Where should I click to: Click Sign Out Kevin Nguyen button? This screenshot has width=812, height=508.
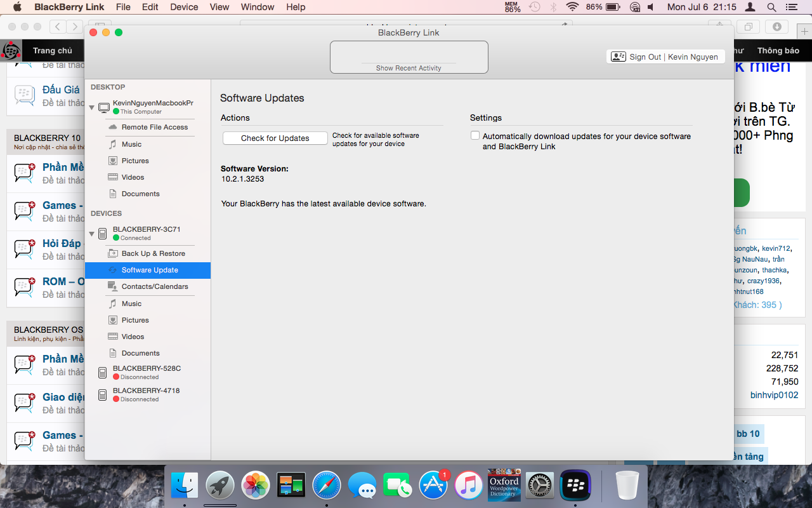(x=665, y=57)
